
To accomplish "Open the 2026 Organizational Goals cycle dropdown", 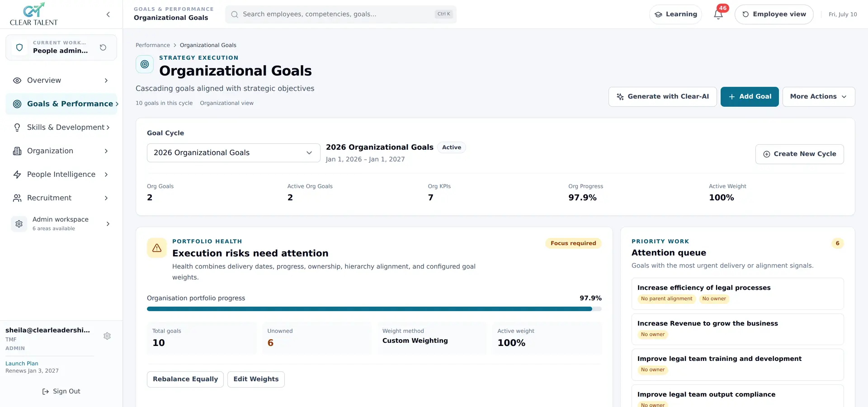I will 233,153.
